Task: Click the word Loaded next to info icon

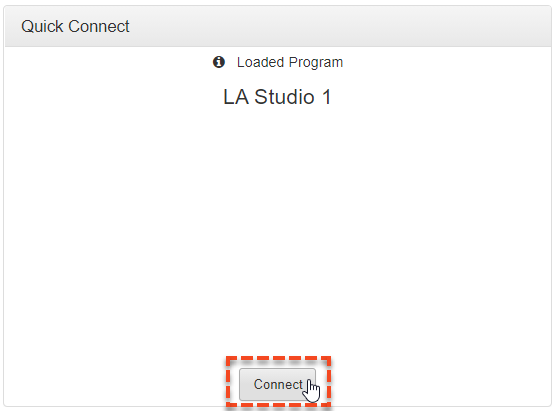Action: coord(260,62)
